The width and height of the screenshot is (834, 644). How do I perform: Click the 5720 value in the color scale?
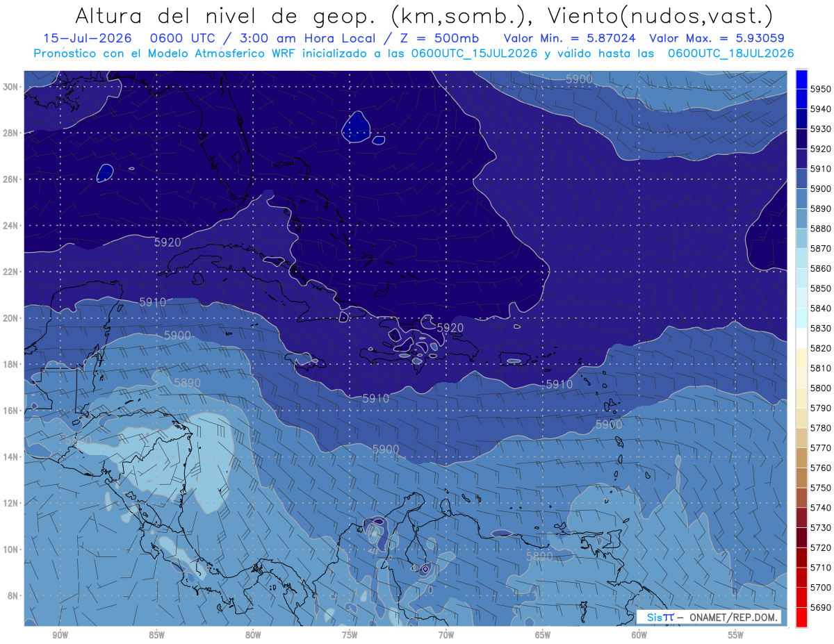tap(820, 547)
